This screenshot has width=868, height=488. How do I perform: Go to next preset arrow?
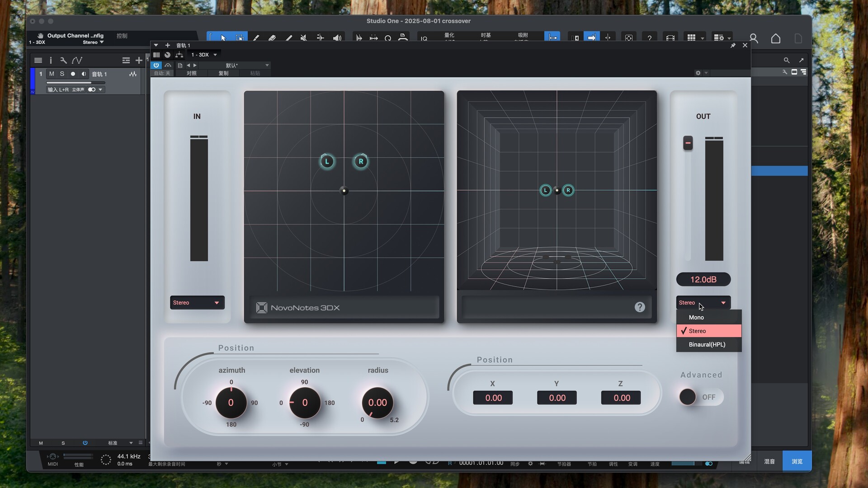[195, 66]
